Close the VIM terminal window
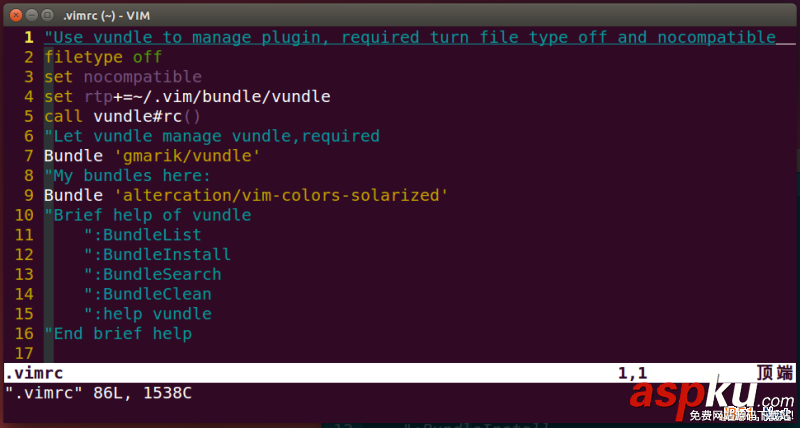 pyautogui.click(x=16, y=15)
